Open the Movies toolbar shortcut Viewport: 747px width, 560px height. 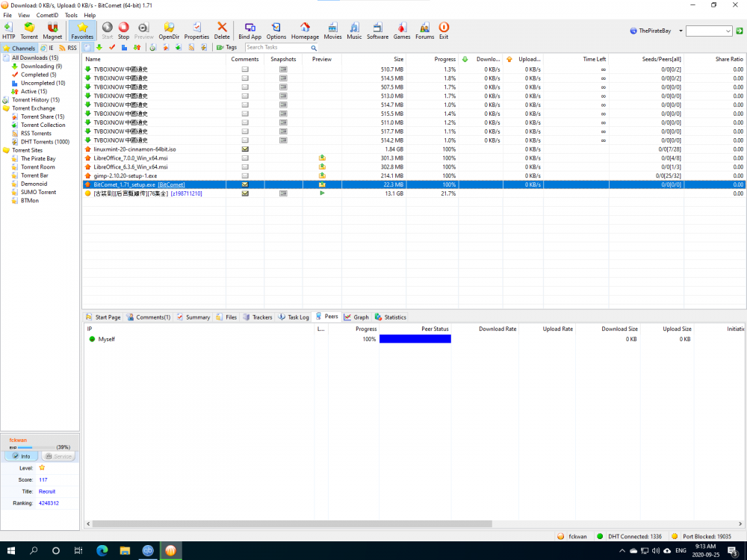pyautogui.click(x=332, y=31)
